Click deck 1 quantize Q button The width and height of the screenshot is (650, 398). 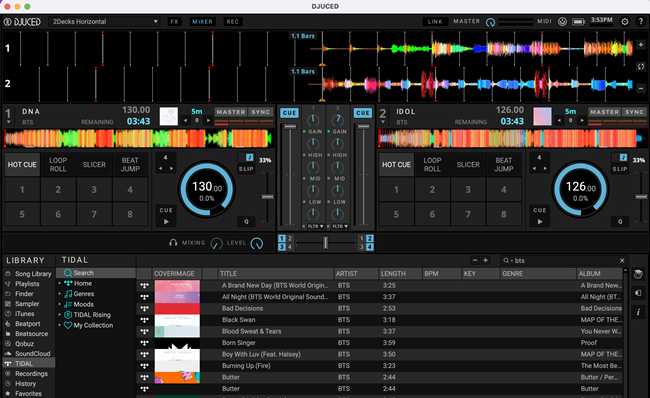tap(246, 222)
